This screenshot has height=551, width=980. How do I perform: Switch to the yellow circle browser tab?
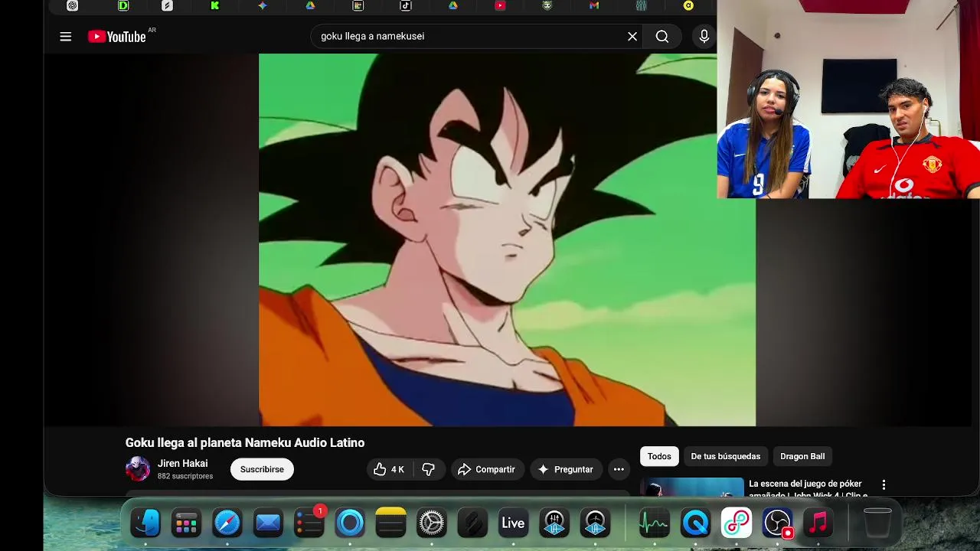688,5
